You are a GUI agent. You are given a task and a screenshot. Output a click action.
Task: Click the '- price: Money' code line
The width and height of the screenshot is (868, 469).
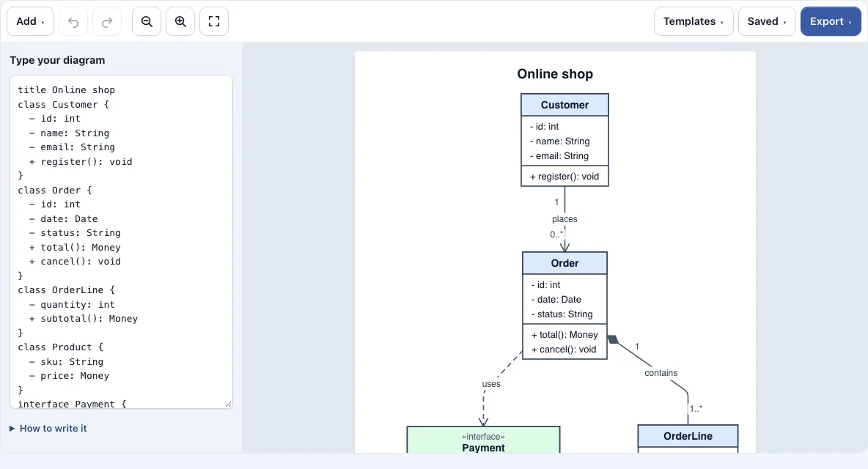(x=69, y=376)
